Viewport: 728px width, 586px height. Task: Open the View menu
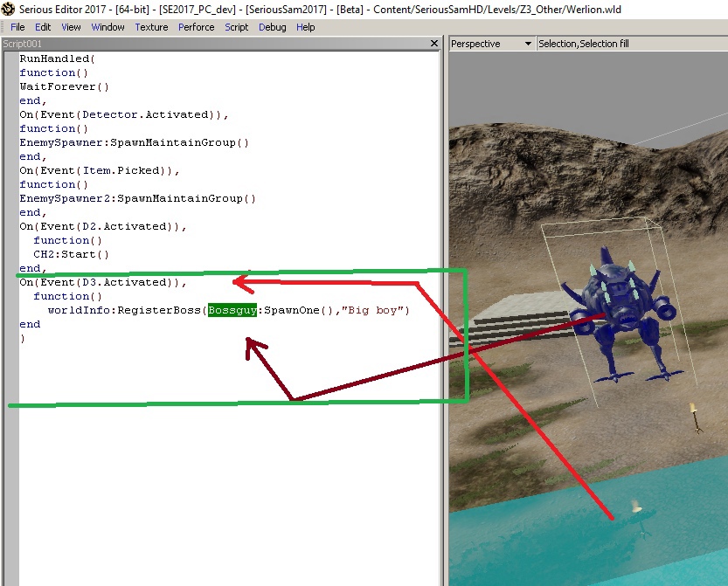pos(71,27)
